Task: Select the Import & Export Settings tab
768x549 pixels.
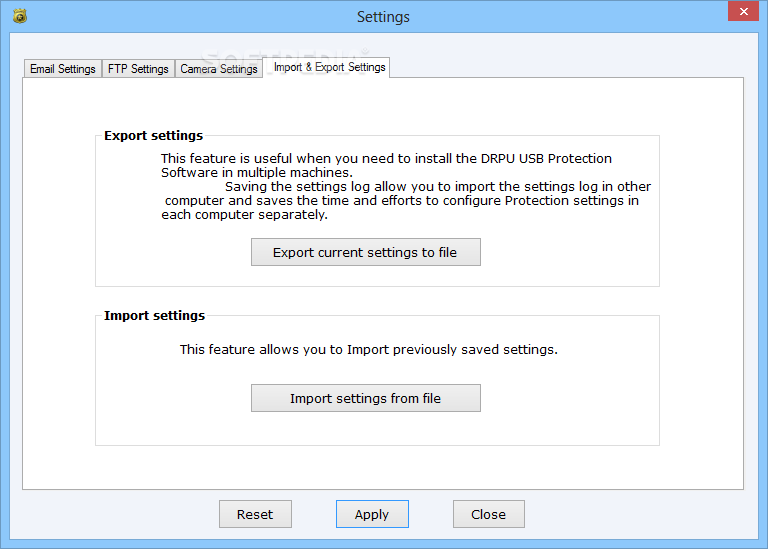Action: point(326,67)
